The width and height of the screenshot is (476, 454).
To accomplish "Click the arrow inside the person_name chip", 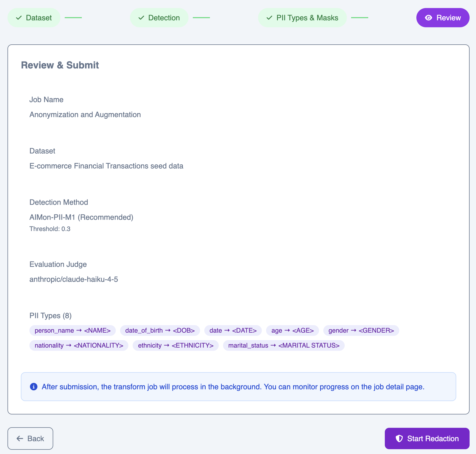I will (80, 330).
